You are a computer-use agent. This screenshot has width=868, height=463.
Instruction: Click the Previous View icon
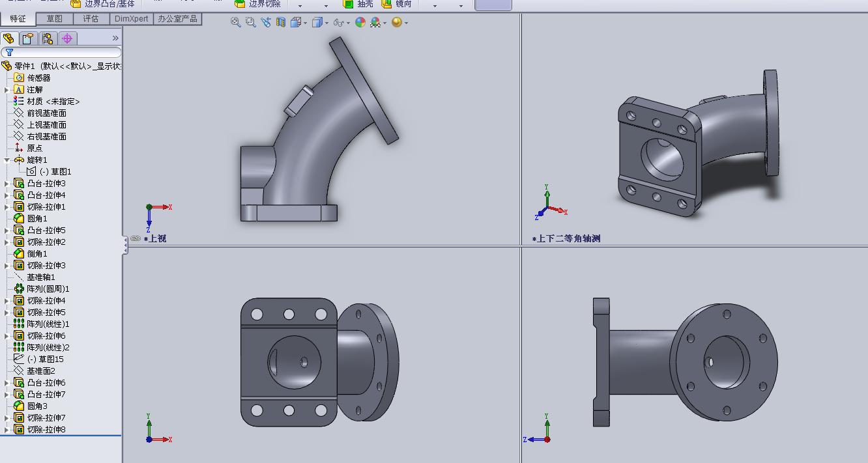pyautogui.click(x=266, y=22)
